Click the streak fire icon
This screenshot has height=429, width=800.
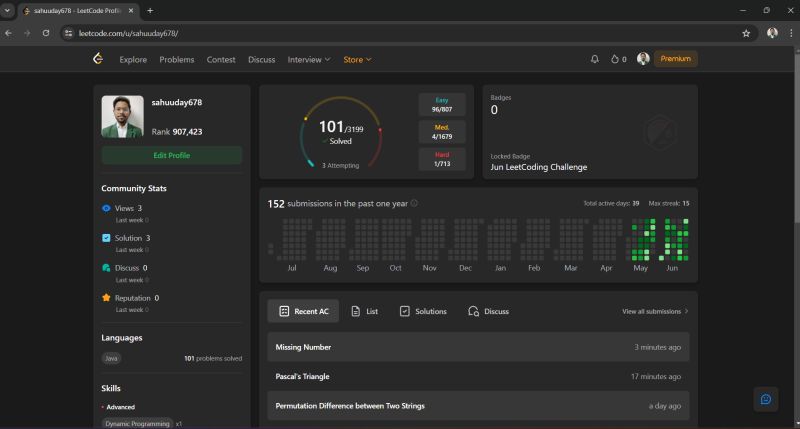pyautogui.click(x=615, y=59)
